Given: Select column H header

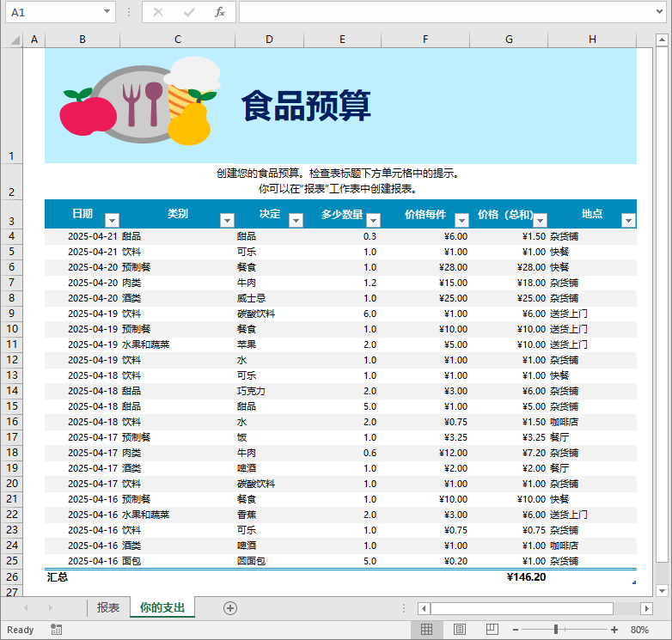Looking at the screenshot, I should (592, 40).
